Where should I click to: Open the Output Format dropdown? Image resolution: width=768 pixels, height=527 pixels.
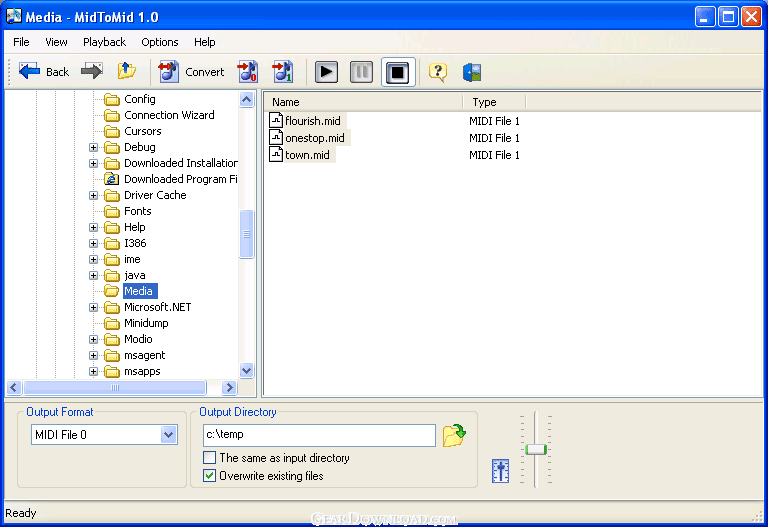168,435
